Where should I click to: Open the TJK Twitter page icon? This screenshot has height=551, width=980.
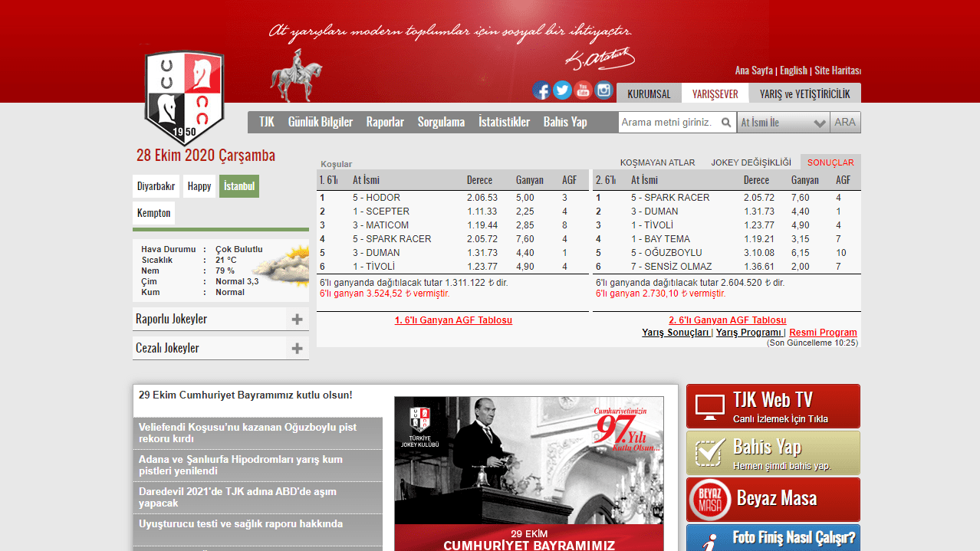click(562, 90)
